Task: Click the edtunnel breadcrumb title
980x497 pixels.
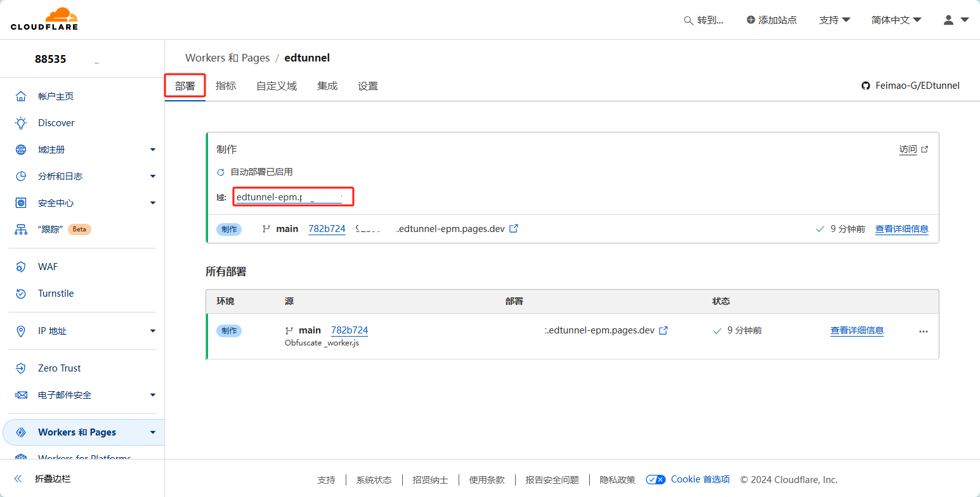Action: tap(307, 58)
